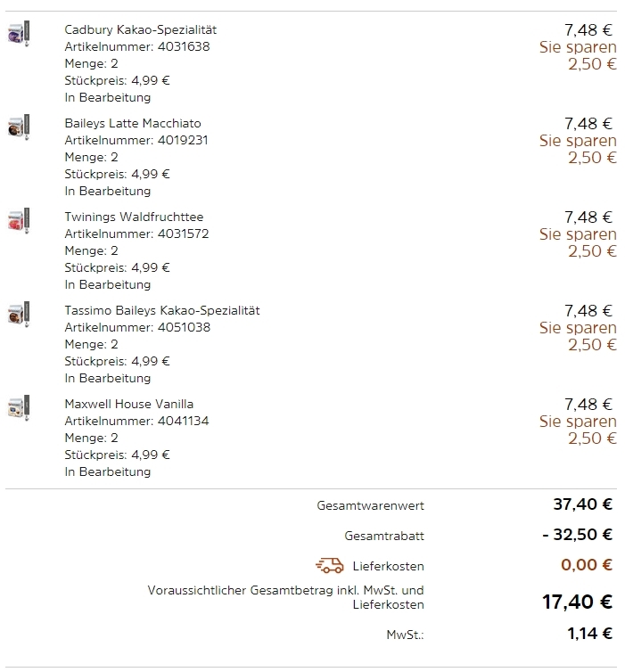Open the Cadbury Kakao-Spezialität product title
Viewport: 625px width, 672px height.
click(140, 29)
